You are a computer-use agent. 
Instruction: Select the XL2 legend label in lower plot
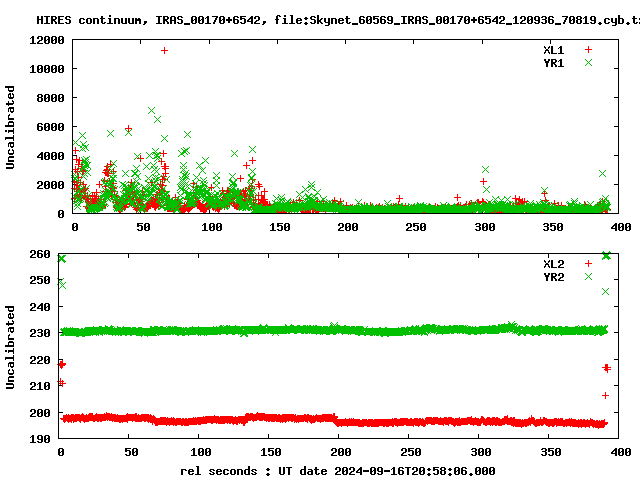pos(553,263)
